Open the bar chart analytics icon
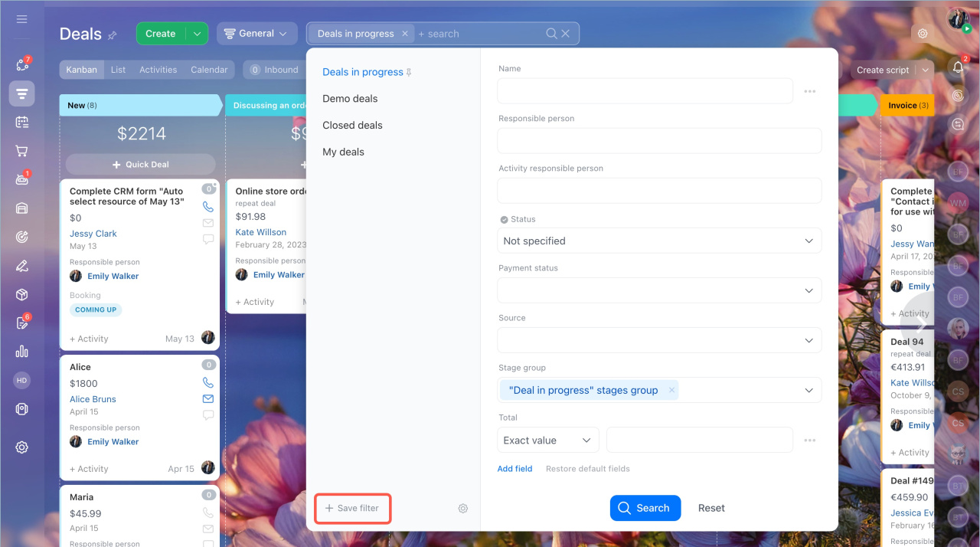This screenshot has height=547, width=980. click(21, 352)
